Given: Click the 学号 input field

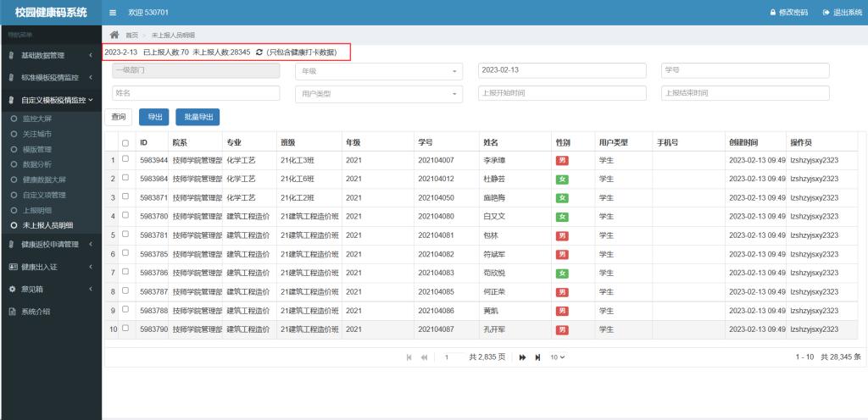Looking at the screenshot, I should (745, 71).
